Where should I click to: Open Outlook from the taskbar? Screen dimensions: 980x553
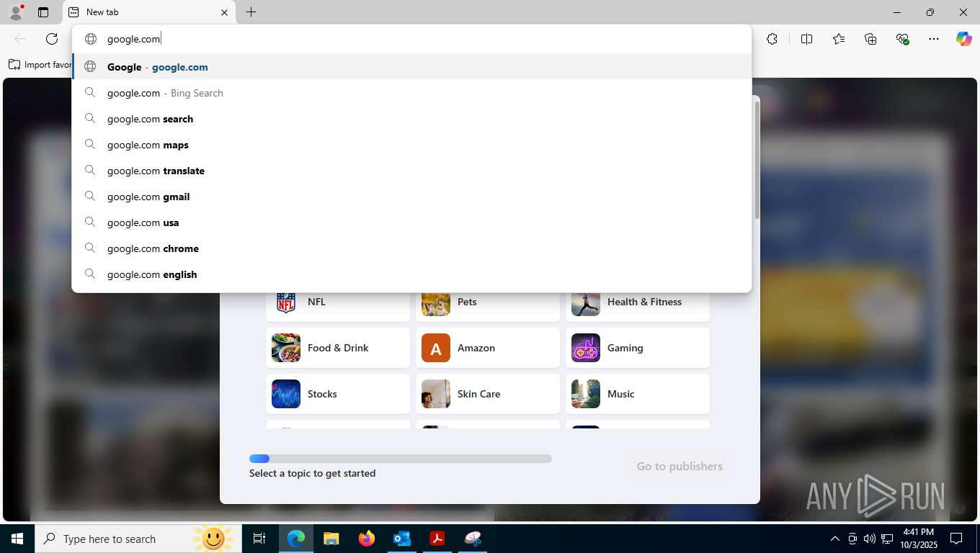point(402,539)
